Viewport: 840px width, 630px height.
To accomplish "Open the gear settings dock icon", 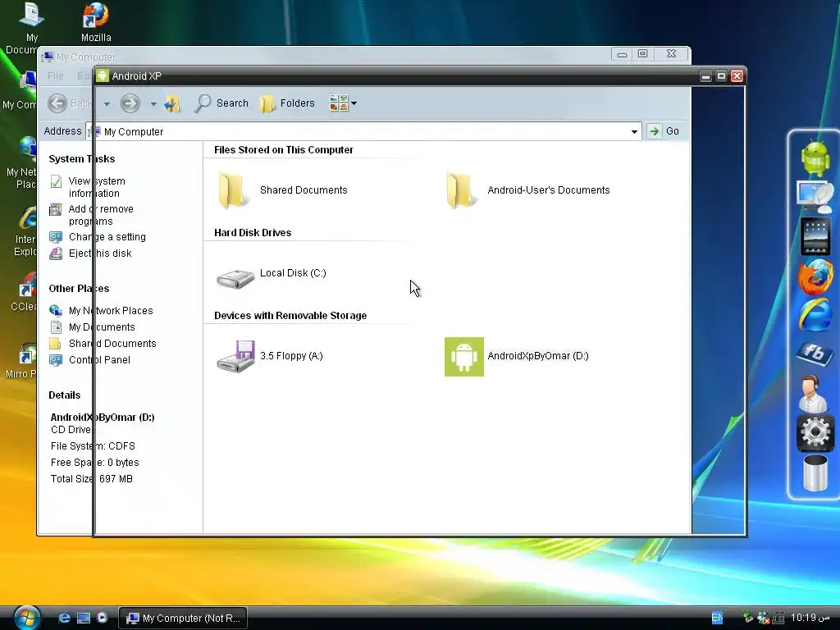I will coord(815,432).
